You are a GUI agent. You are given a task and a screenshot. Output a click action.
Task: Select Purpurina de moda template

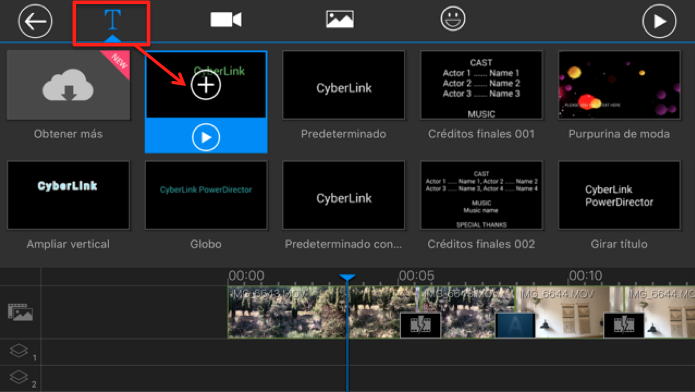[619, 85]
